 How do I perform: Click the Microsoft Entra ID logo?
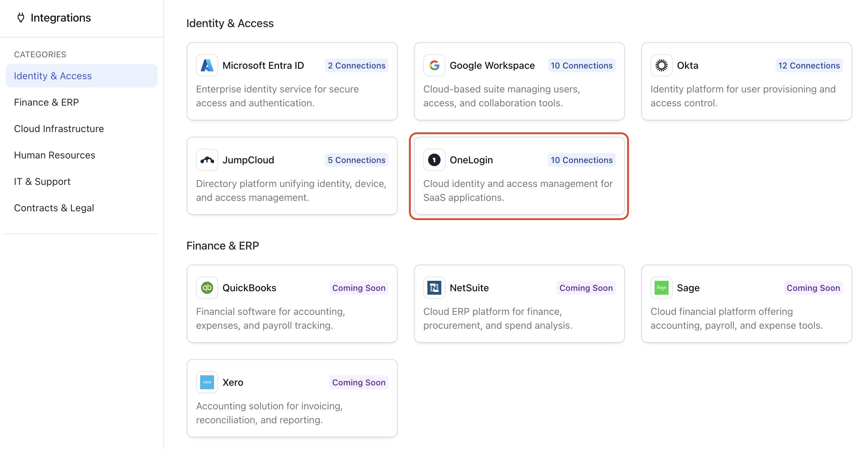point(207,65)
